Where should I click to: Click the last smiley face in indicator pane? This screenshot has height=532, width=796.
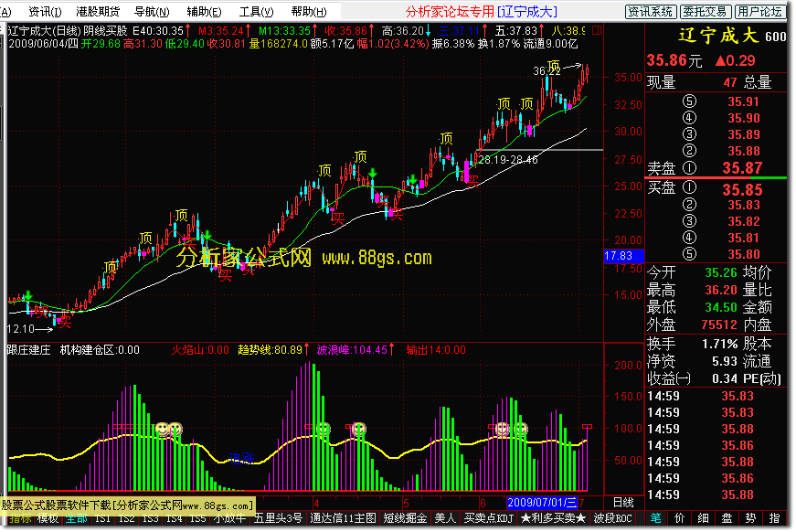tap(520, 429)
